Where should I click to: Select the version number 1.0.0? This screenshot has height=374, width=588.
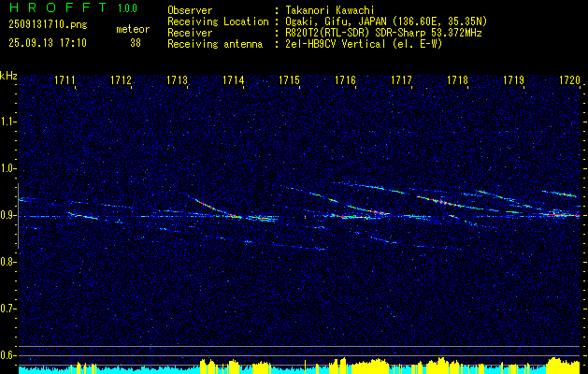pos(127,7)
